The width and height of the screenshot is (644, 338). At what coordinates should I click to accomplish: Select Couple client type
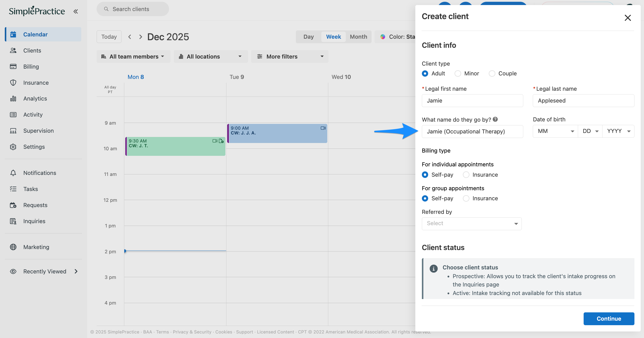pos(492,74)
